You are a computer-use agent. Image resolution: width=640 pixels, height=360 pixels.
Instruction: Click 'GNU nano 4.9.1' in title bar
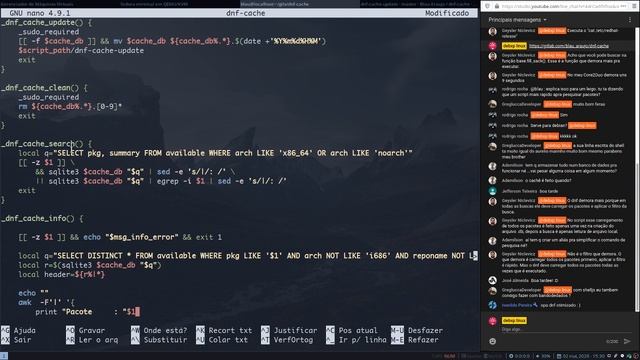point(40,13)
